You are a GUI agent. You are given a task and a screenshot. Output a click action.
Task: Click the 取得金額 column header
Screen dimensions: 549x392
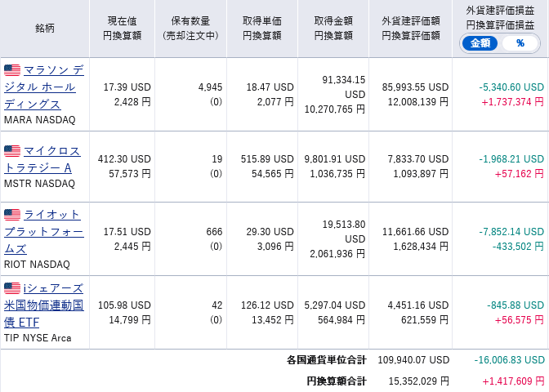tap(333, 28)
